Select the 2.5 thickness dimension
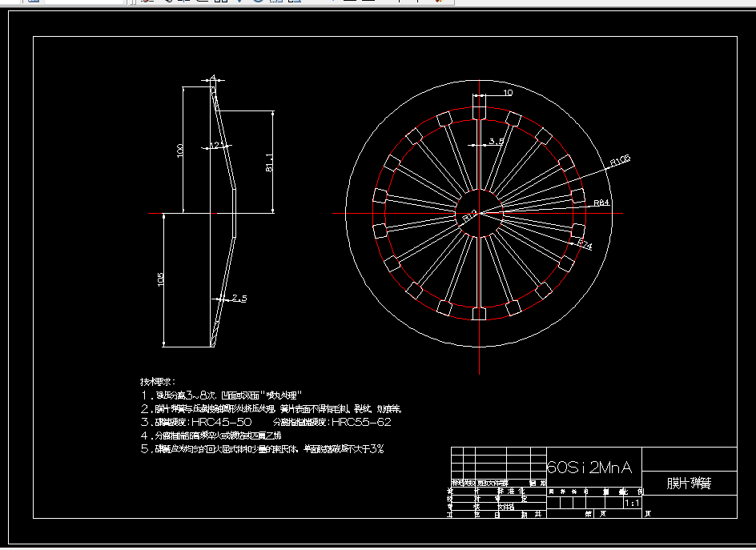This screenshot has height=550, width=756. [x=239, y=299]
